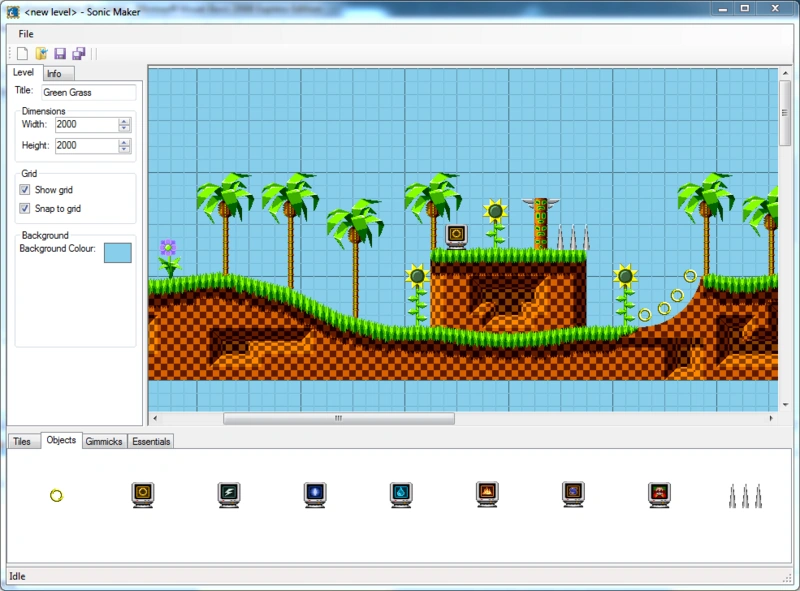
Task: Disable the Snap to grid checkbox
Action: coord(26,209)
